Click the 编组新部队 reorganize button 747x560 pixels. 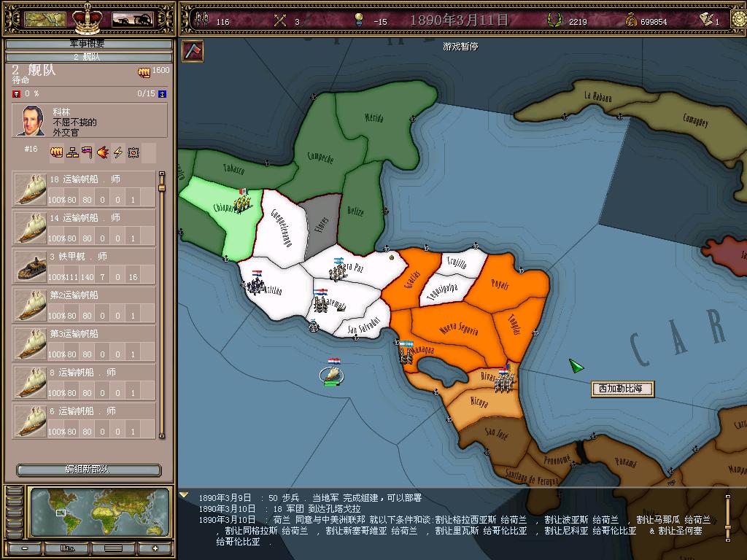point(88,470)
